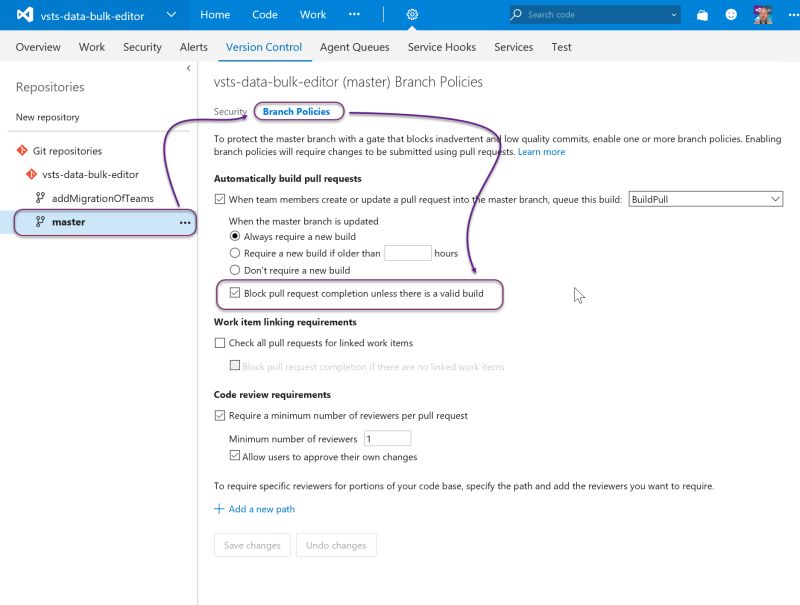Focus the Search code field
The image size is (800, 605).
pyautogui.click(x=595, y=15)
